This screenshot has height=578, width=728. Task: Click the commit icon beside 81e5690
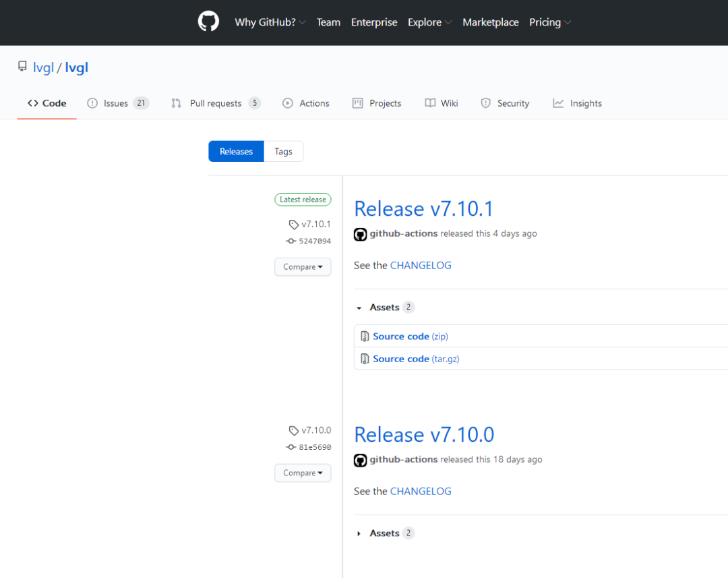tap(291, 447)
